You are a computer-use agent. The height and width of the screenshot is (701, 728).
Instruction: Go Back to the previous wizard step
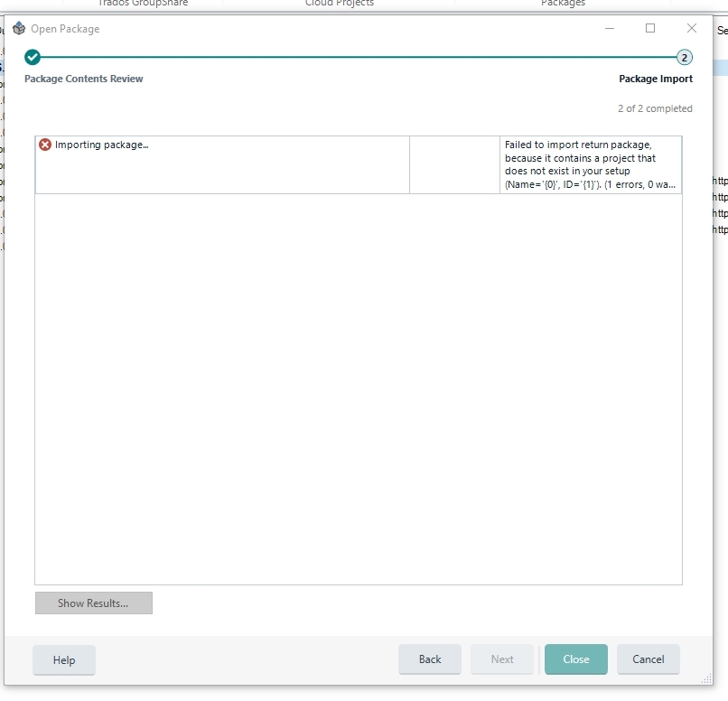pyautogui.click(x=430, y=659)
